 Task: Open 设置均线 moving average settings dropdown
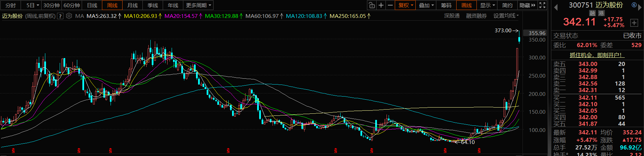(x=506, y=16)
